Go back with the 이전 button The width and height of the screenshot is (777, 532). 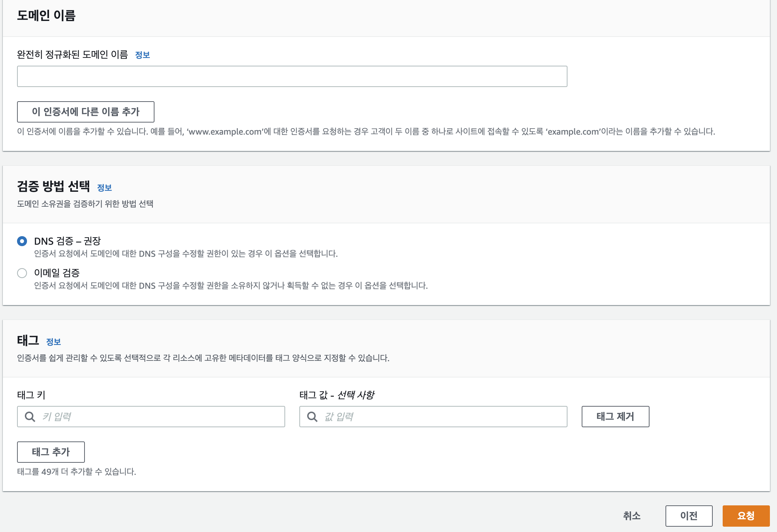pyautogui.click(x=689, y=516)
